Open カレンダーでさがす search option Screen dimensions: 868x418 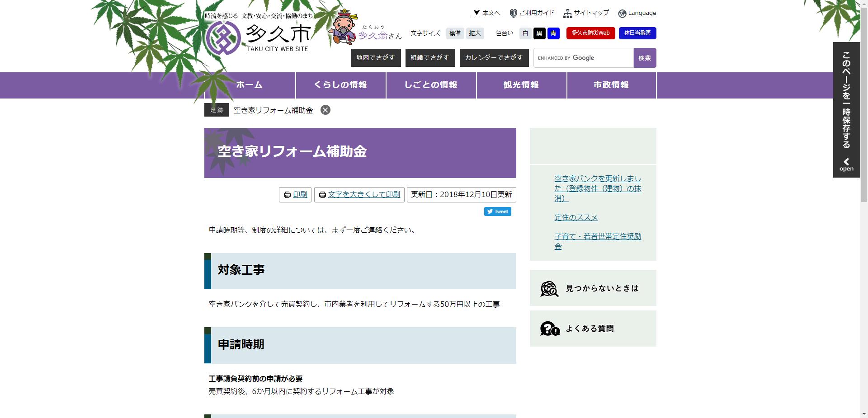click(494, 57)
